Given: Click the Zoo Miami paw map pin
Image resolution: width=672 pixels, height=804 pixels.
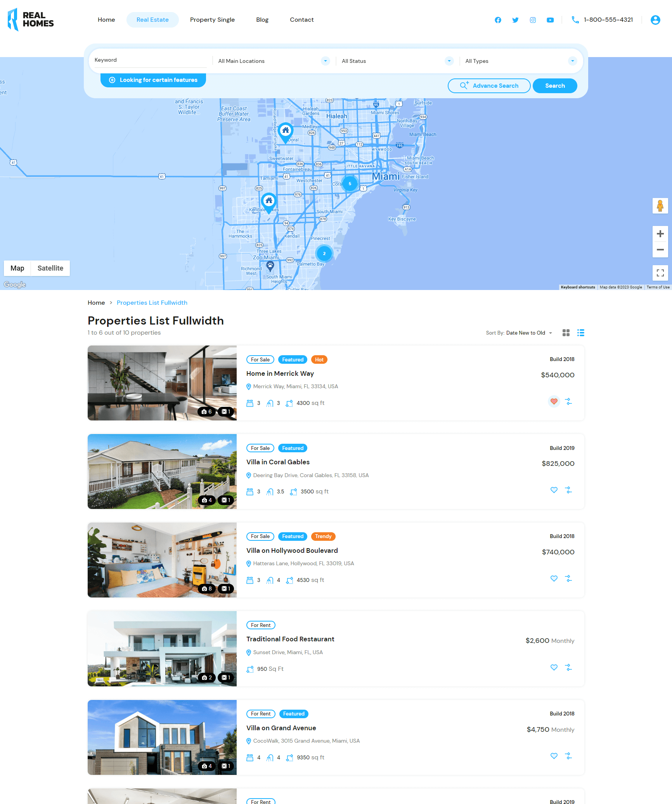Looking at the screenshot, I should pyautogui.click(x=270, y=266).
